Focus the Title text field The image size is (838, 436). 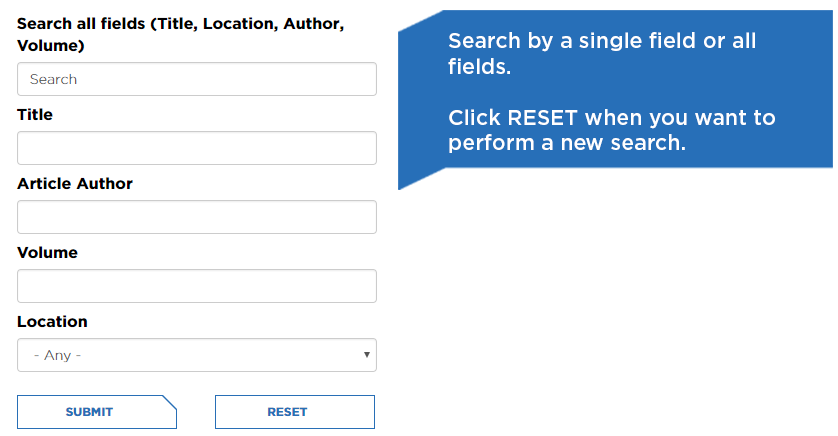(x=196, y=148)
